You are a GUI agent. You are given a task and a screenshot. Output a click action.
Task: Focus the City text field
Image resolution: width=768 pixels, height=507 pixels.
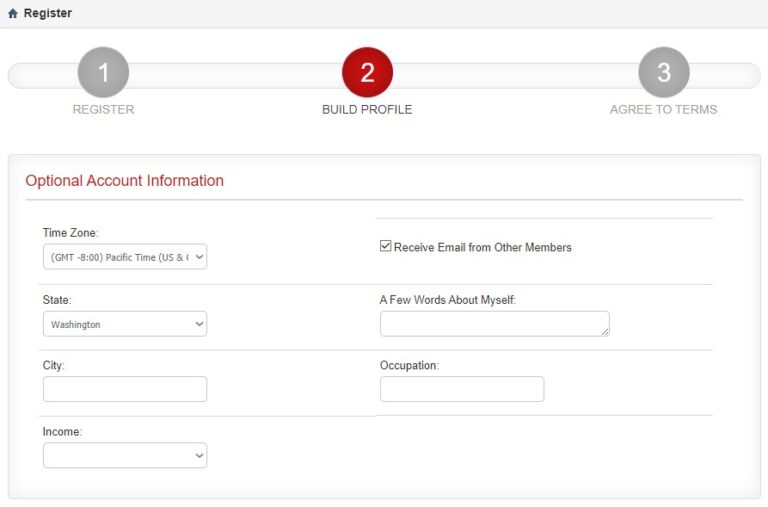125,389
